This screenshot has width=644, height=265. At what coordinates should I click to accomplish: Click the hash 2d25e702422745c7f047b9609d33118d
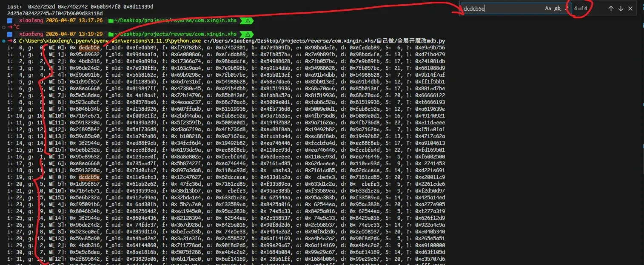point(55,14)
